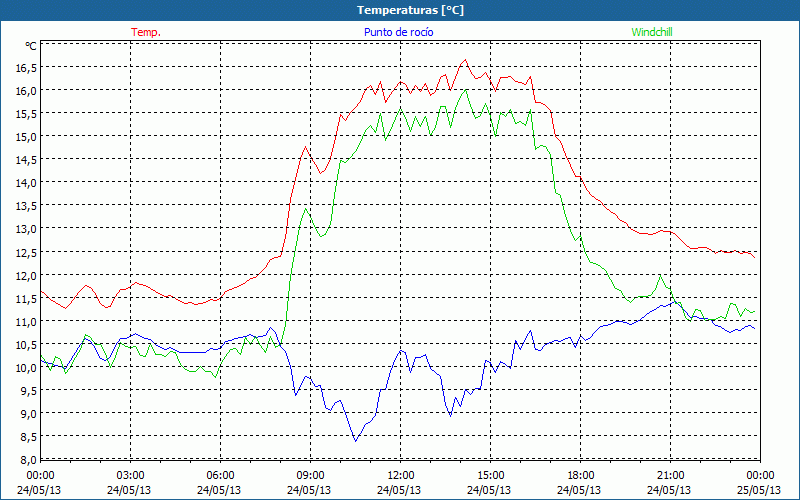Screen dimensions: 800x500
Task: Click the 12,0 y-axis value
Action: click(x=27, y=275)
